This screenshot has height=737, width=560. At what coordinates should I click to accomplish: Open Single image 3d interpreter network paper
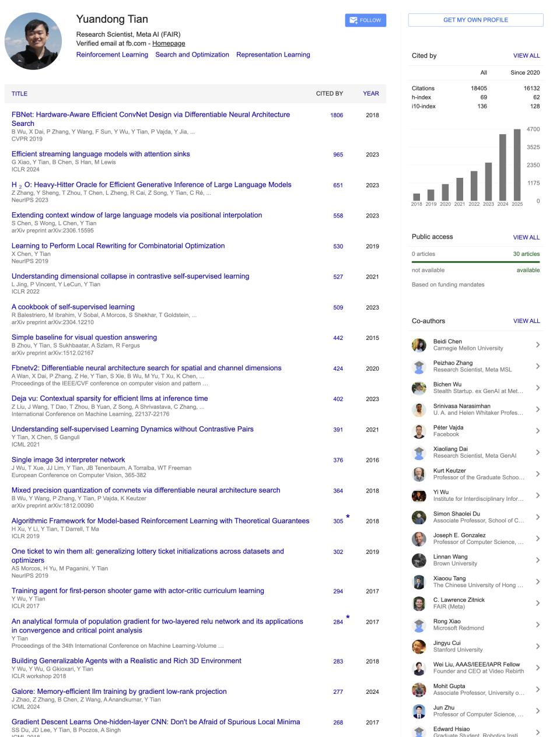(x=68, y=460)
